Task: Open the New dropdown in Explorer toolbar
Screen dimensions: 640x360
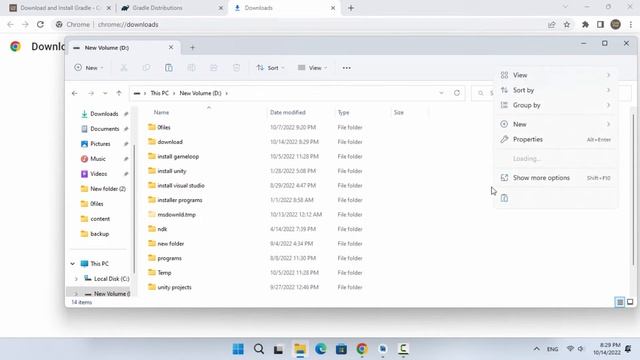Action: pyautogui.click(x=89, y=68)
